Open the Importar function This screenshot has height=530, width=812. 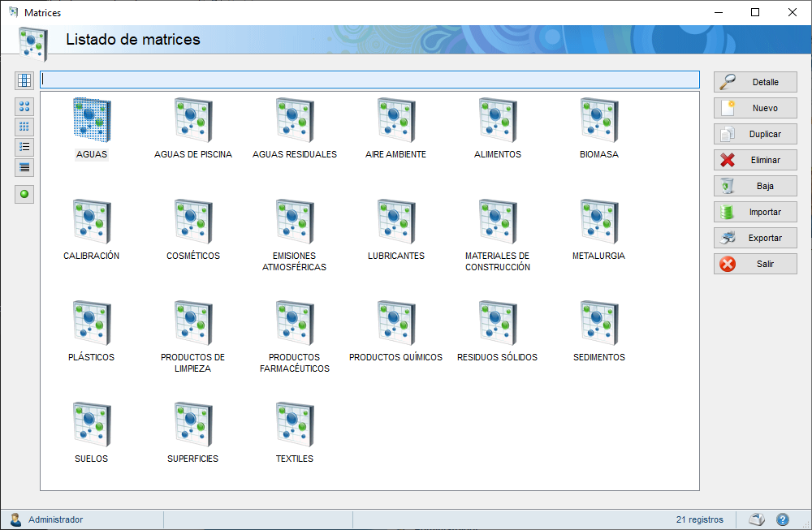(755, 212)
